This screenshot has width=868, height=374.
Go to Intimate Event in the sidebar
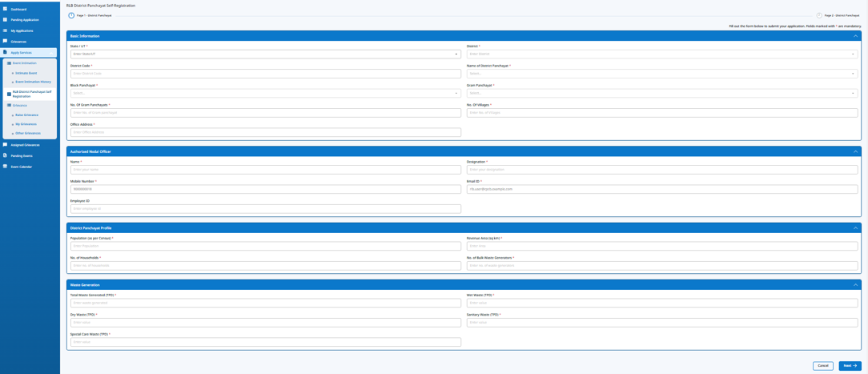(x=25, y=72)
